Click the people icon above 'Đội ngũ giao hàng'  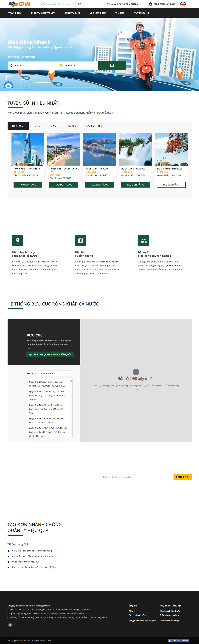point(143,240)
